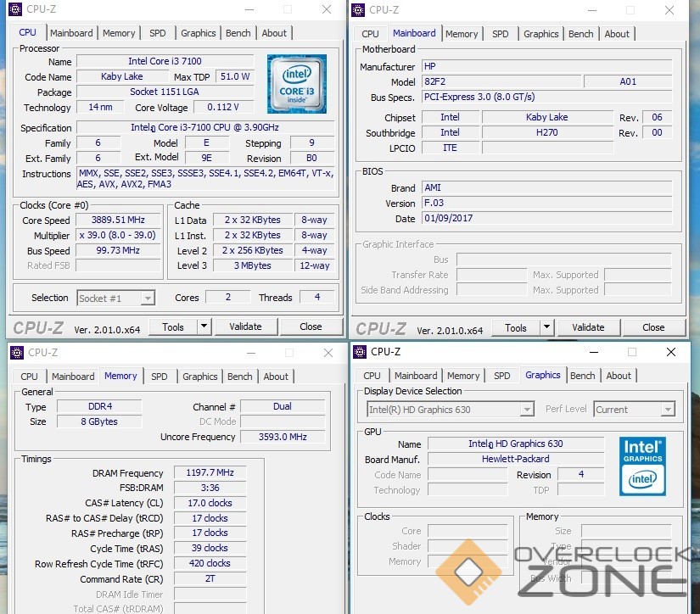Click CPU-Z title icon in the bottom-left window

[15, 352]
